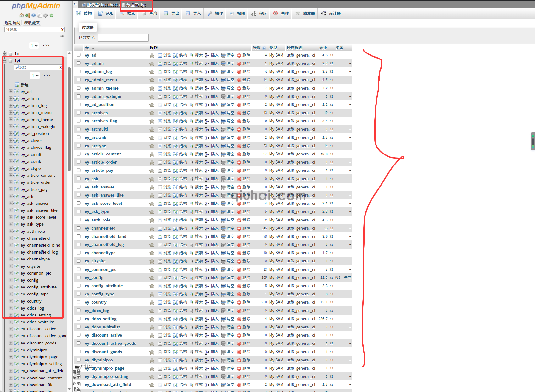This screenshot has height=392, width=535.
Task: Collapse the main panel using the top arrow
Action: [x=75, y=4]
